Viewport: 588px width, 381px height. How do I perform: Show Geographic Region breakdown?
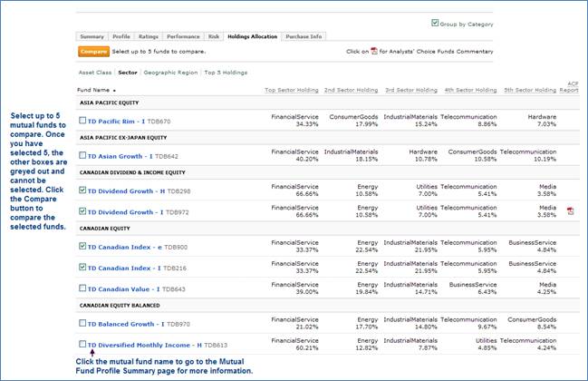pos(170,73)
